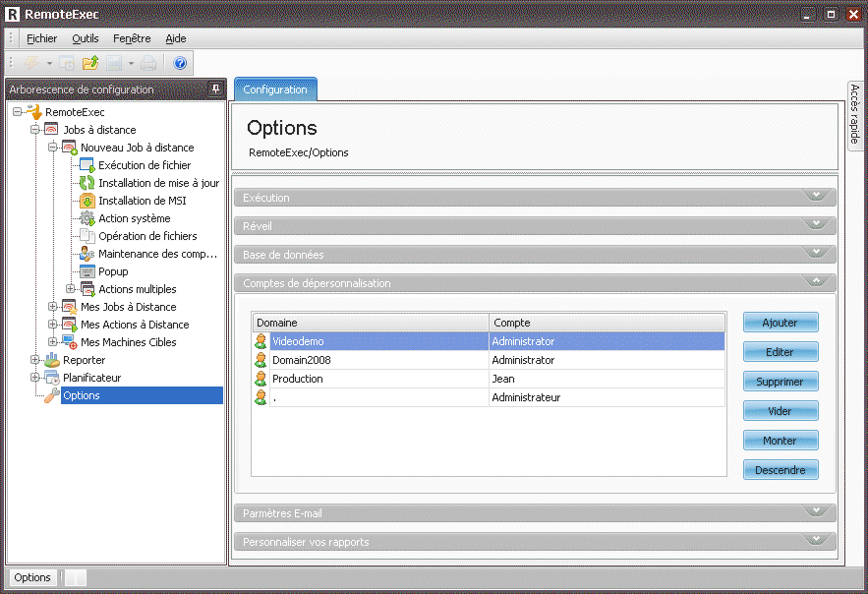Expand the Reporter node

click(34, 360)
